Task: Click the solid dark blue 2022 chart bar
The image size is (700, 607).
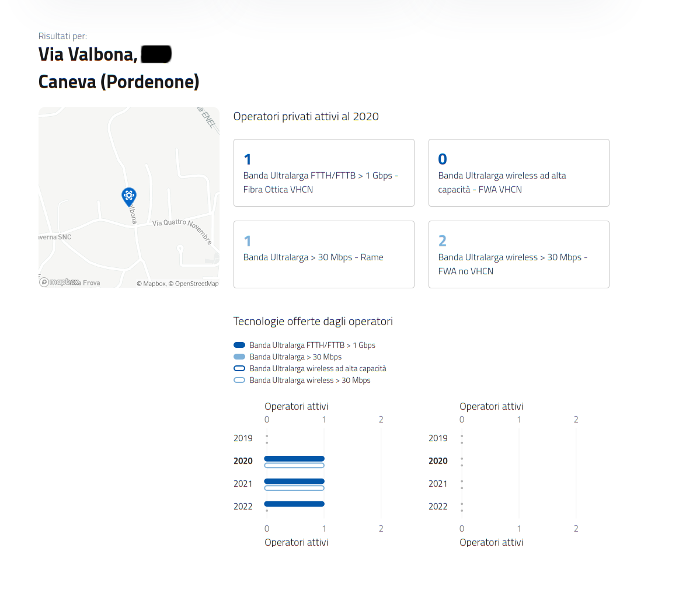Action: (294, 504)
